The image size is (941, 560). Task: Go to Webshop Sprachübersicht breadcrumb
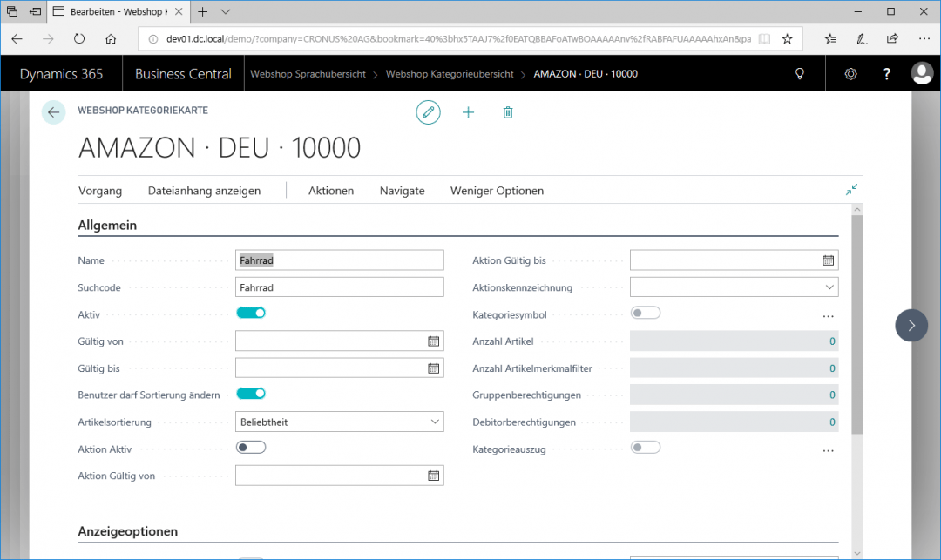pyautogui.click(x=308, y=74)
